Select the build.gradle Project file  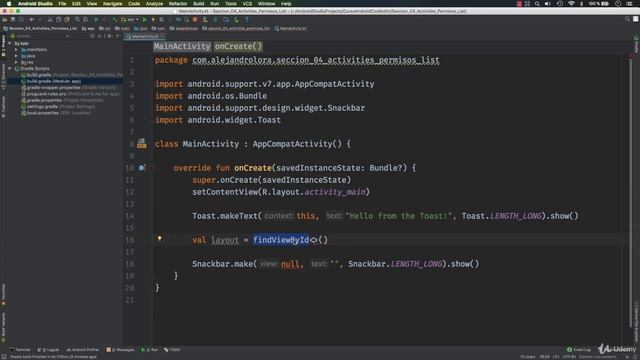click(71, 75)
